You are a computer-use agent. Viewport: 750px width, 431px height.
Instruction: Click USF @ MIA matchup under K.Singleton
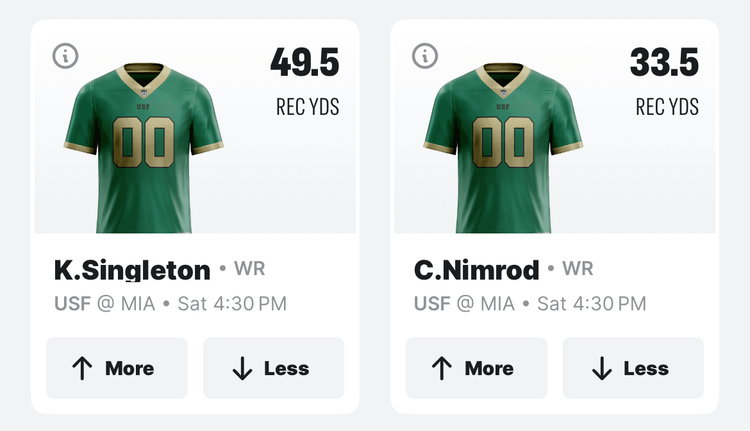[104, 304]
